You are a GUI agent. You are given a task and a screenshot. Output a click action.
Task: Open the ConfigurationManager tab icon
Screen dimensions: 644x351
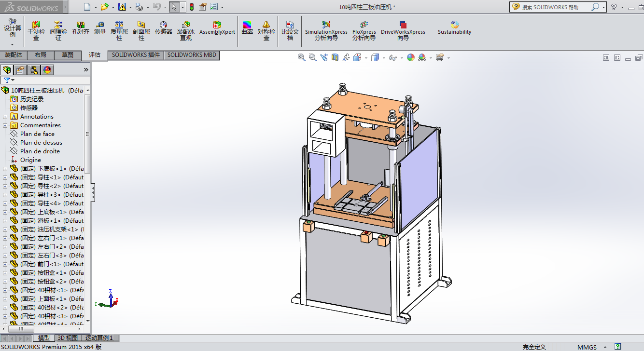tap(34, 70)
